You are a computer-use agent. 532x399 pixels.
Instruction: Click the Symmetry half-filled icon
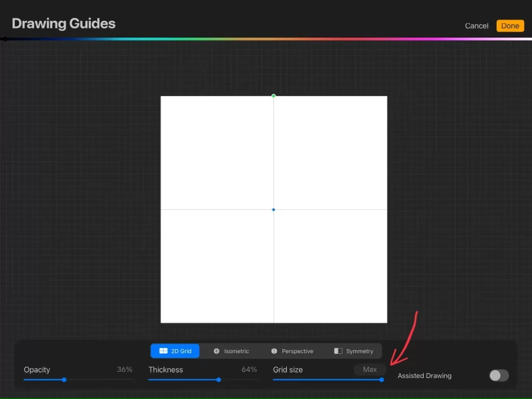pos(338,351)
